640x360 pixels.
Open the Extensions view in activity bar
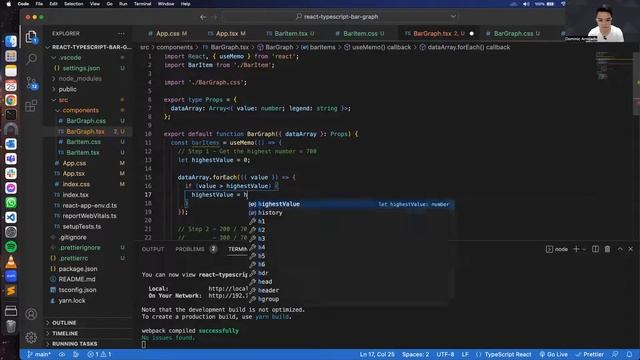[31, 106]
